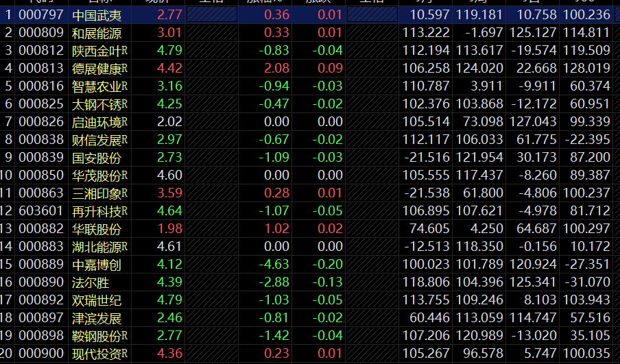Click stock code 000813
Viewport: 620px width, 364px height.
pyautogui.click(x=41, y=69)
